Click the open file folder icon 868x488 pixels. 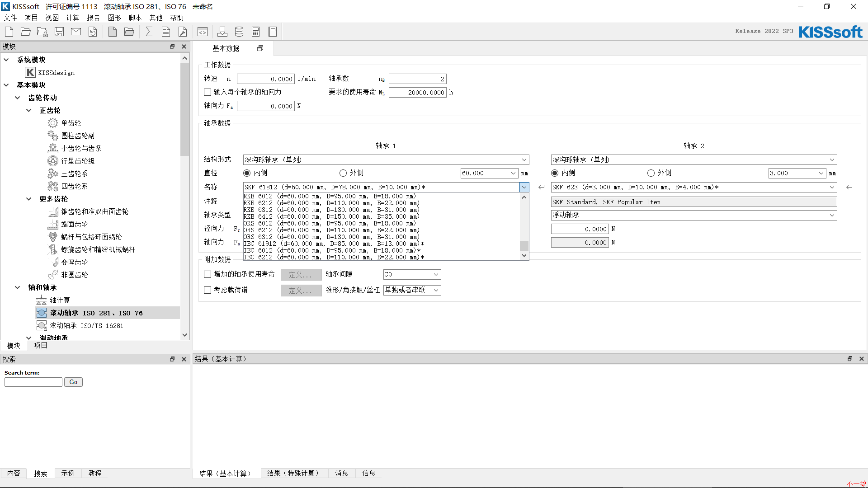point(26,32)
